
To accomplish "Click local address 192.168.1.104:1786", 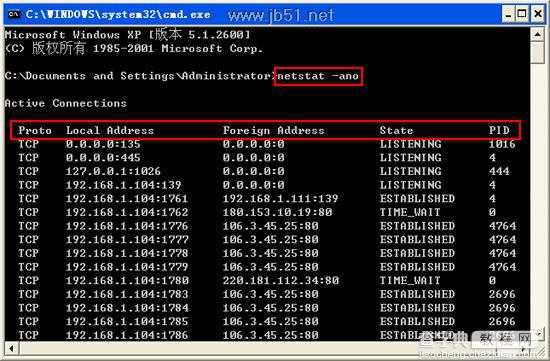I will pos(127,335).
